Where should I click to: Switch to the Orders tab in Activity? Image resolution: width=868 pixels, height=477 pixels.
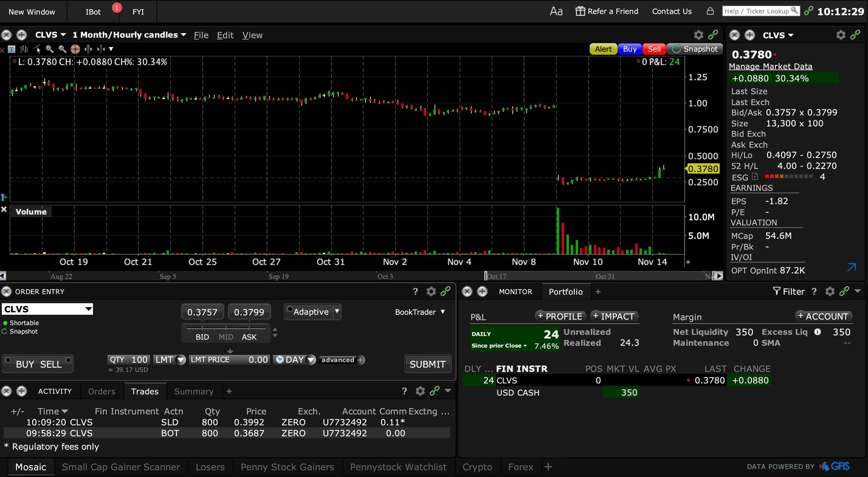click(x=102, y=391)
